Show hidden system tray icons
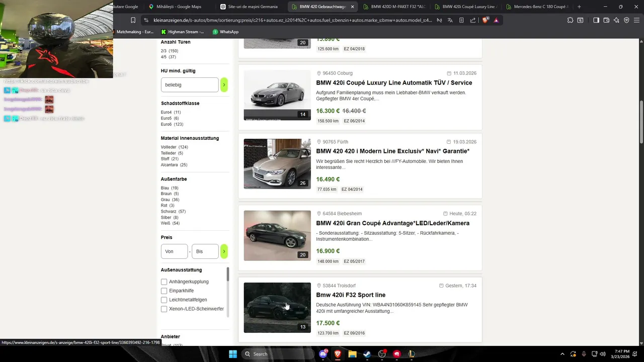644x362 pixels. click(x=562, y=354)
